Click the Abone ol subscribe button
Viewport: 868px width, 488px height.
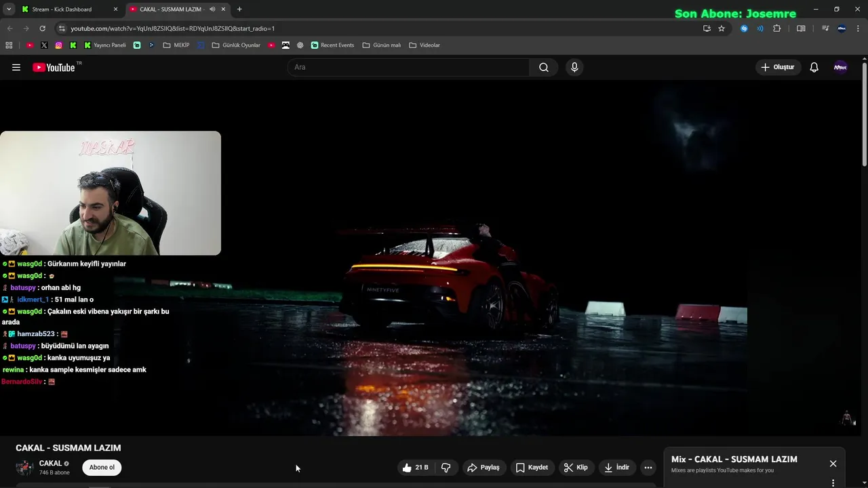point(102,467)
